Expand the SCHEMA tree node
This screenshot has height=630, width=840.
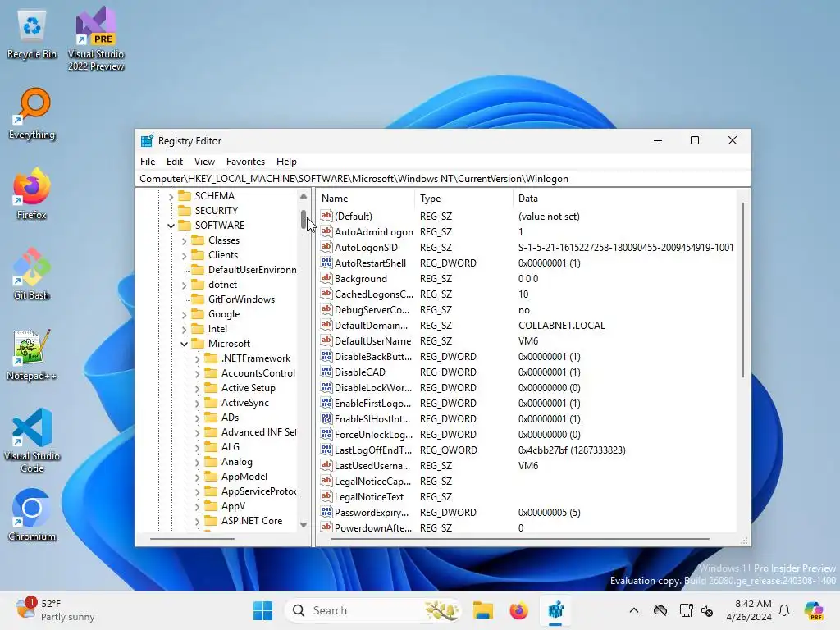[171, 197]
